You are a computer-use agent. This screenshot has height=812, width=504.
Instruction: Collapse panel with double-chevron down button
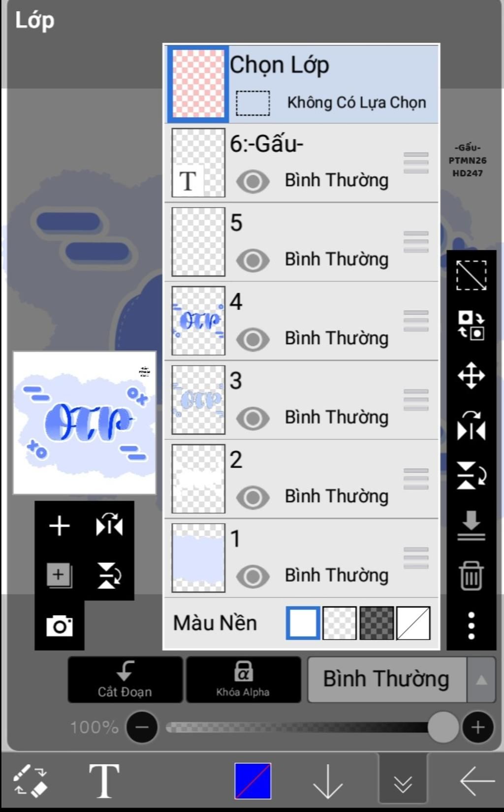403,780
